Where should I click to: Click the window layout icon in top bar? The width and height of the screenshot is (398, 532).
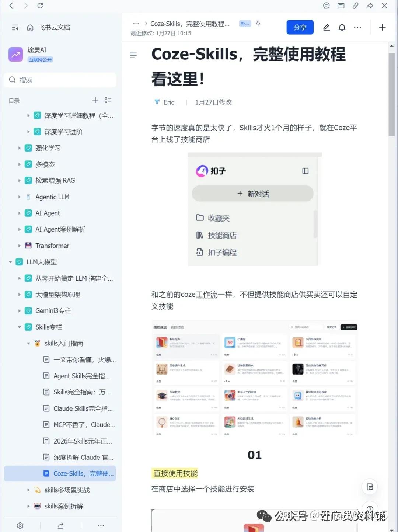(x=341, y=6)
